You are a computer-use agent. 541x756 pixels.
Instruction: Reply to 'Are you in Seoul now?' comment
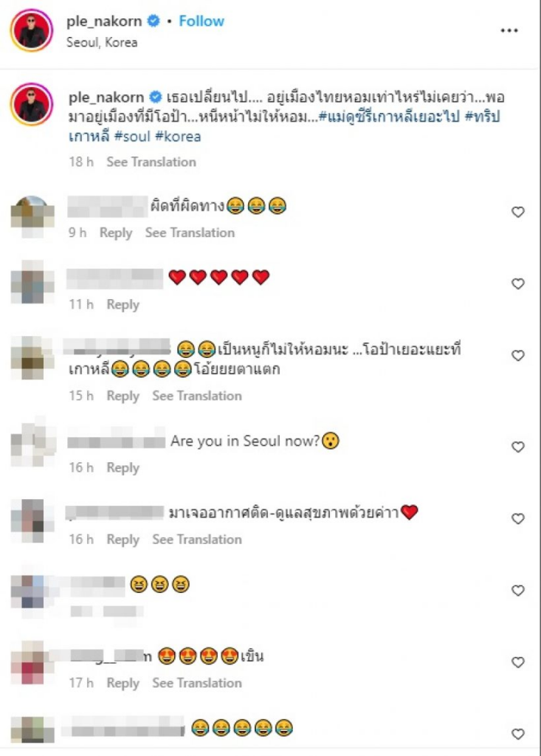tap(123, 467)
